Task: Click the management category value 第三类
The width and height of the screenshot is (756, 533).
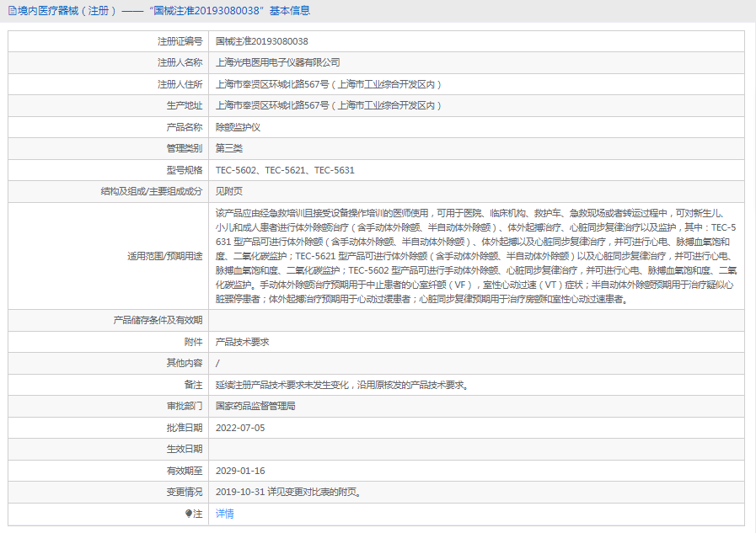Action: tap(229, 148)
